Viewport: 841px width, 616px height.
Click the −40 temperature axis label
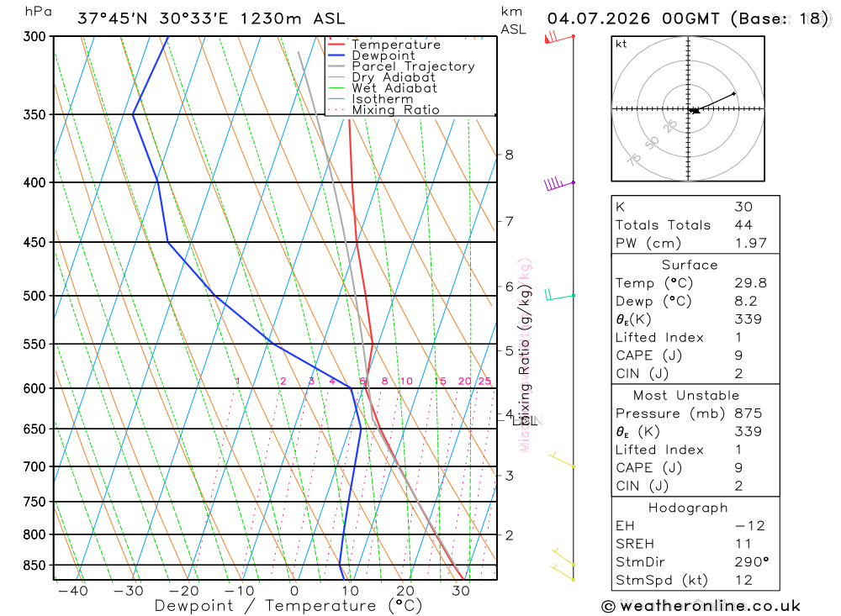(x=73, y=592)
